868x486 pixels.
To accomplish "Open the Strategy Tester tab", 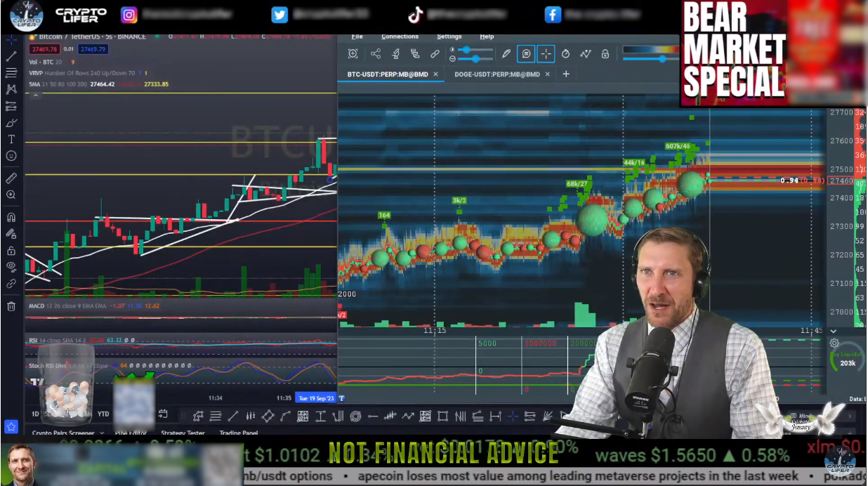I will pos(183,433).
